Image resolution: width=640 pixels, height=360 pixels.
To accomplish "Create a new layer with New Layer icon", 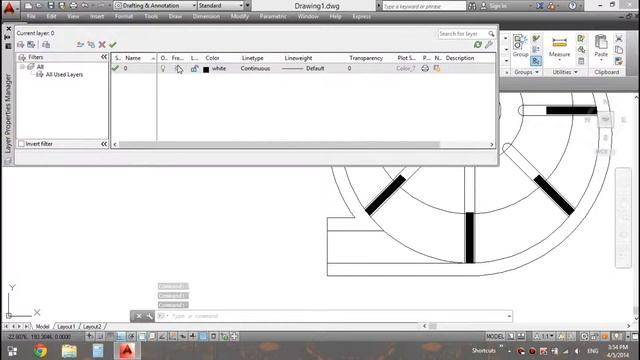I will 80,45.
